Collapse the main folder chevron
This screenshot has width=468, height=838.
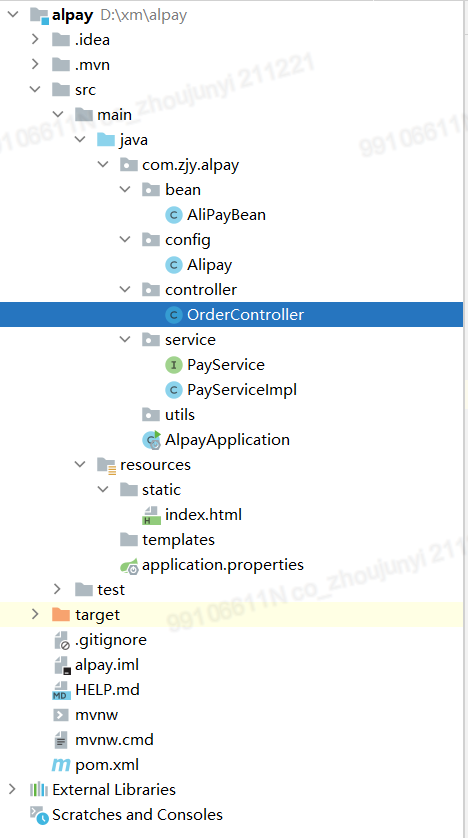pos(58,115)
